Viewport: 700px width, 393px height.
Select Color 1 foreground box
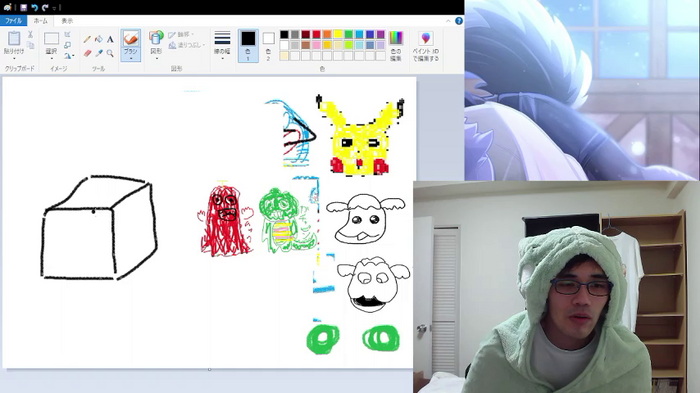248,46
